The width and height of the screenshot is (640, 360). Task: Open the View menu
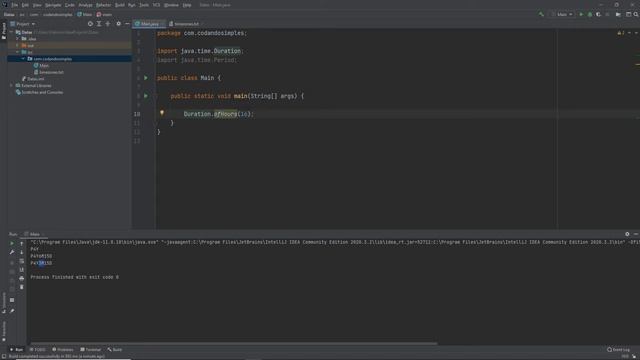click(x=37, y=5)
